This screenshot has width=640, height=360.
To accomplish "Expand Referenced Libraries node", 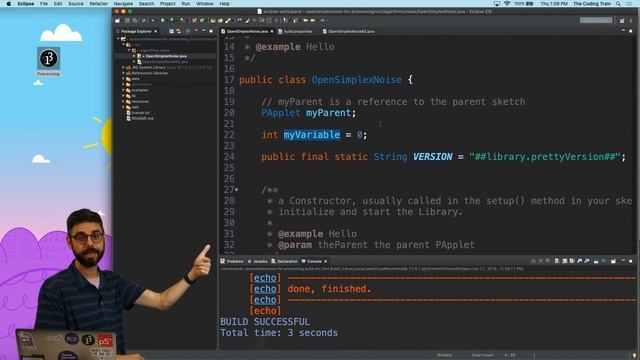I will coord(123,73).
